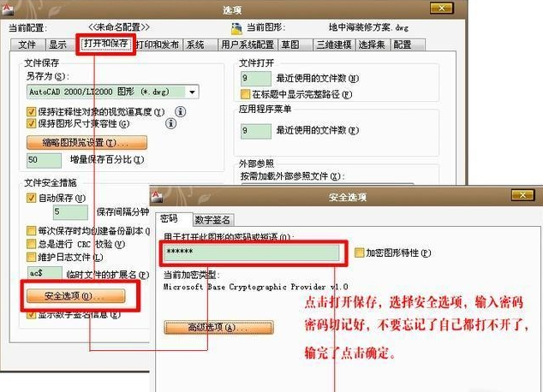Screen dimensions: 543x392
Task: Click the drawing file icon beside 当前图形
Action: click(x=236, y=29)
